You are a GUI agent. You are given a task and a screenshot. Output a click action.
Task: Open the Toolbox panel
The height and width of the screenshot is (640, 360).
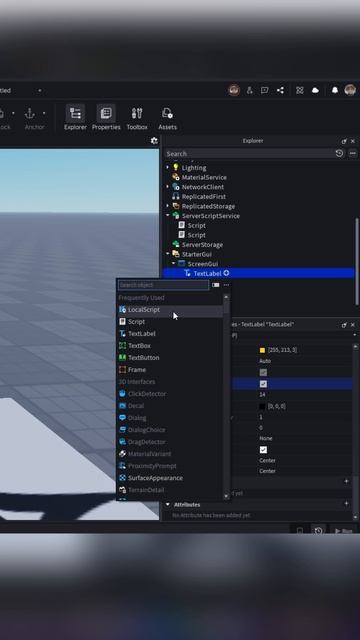[x=137, y=118]
